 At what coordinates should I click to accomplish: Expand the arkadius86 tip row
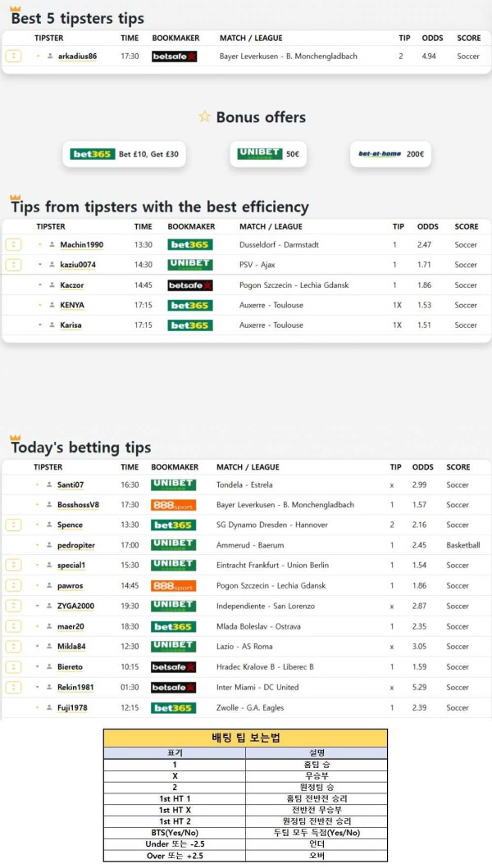pyautogui.click(x=13, y=56)
